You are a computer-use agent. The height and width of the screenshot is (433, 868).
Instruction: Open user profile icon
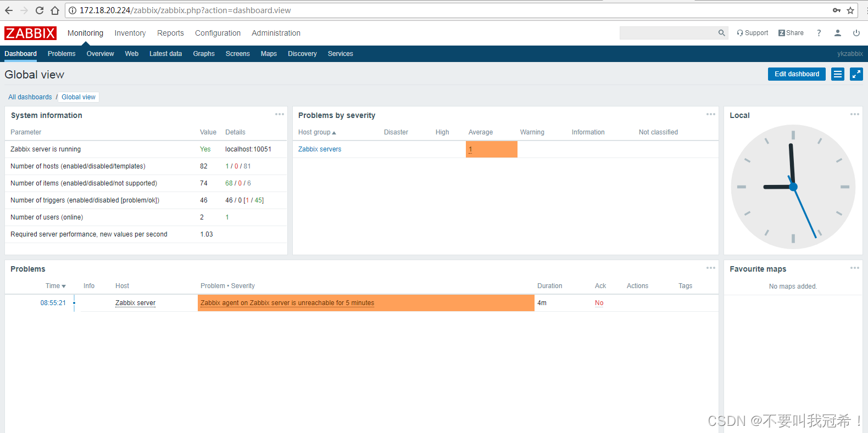838,33
